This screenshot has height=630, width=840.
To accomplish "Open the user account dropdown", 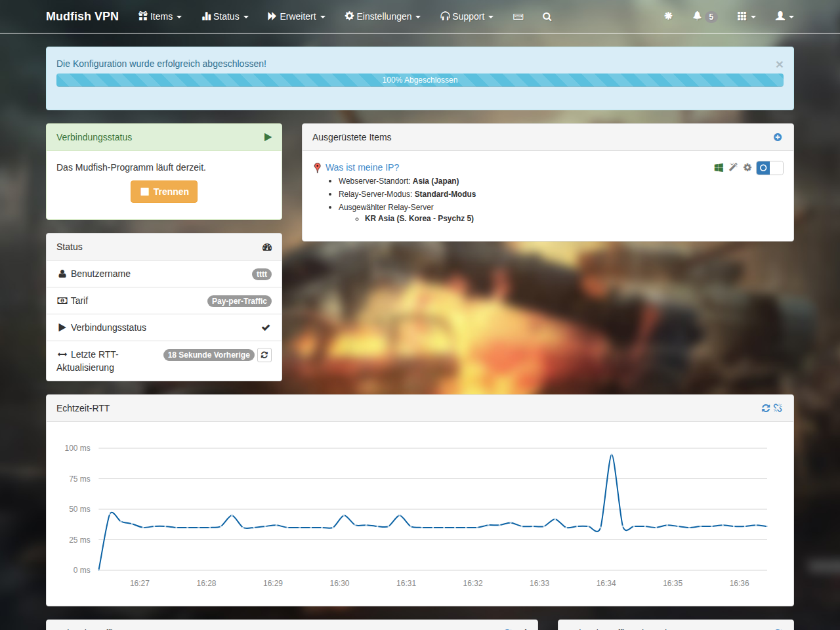I will pos(785,16).
